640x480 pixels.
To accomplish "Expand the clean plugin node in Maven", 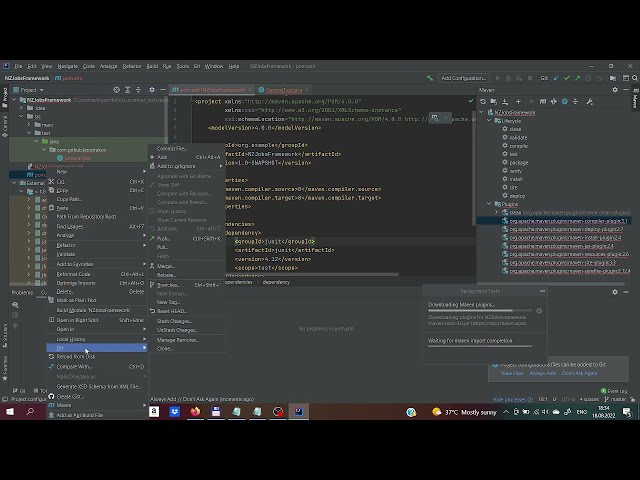I will tap(497, 212).
